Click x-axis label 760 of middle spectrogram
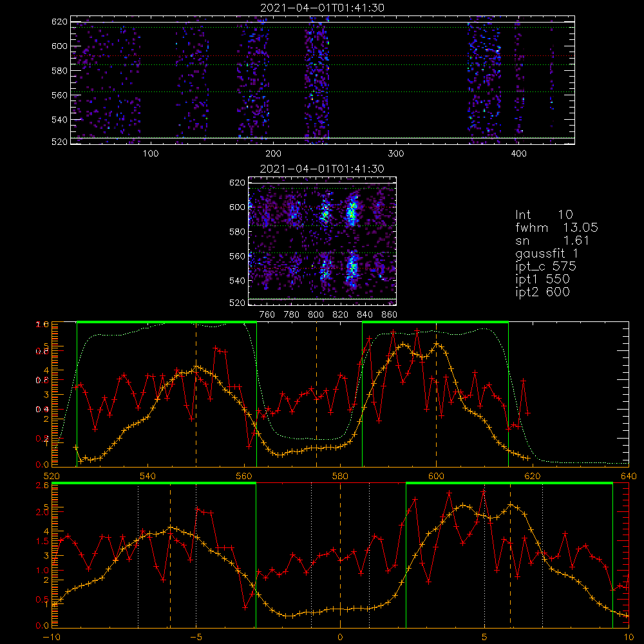Screen dimensions: 644x644 coord(267,315)
